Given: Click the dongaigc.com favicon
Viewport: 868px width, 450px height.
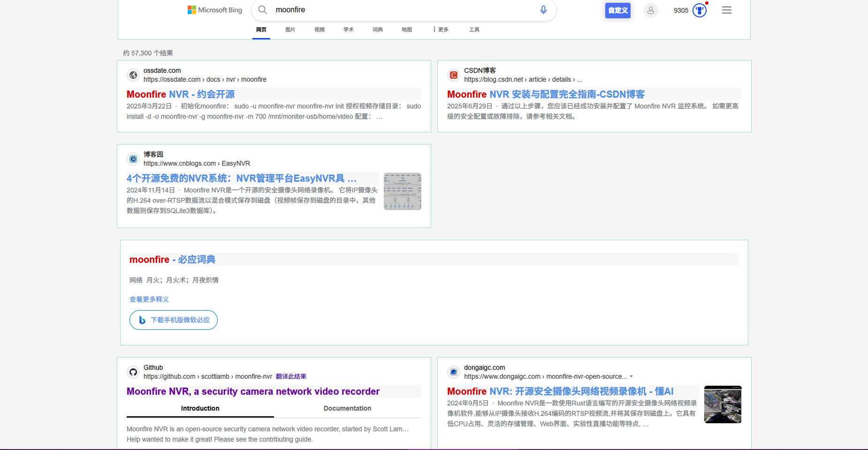Looking at the screenshot, I should [x=454, y=372].
